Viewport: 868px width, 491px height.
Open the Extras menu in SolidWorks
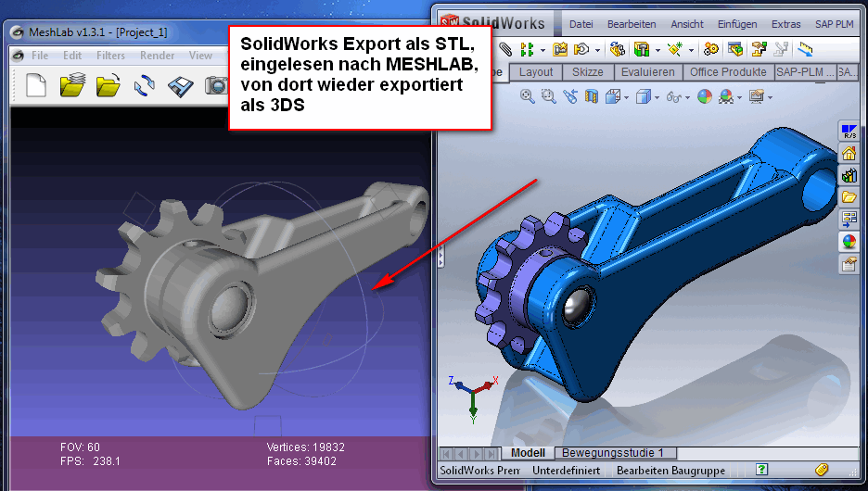(786, 24)
